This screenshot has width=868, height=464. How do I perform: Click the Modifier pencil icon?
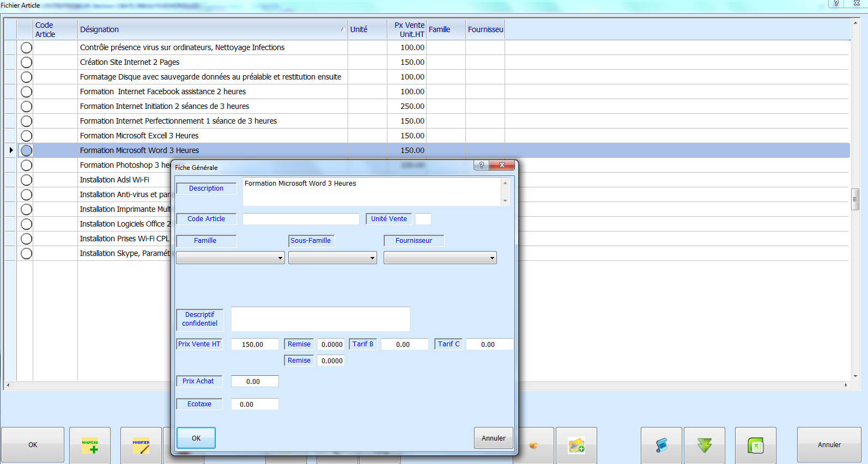[141, 445]
